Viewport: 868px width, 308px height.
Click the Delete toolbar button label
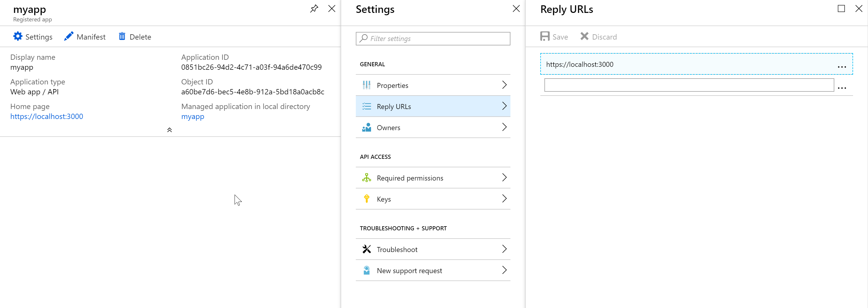(x=140, y=37)
